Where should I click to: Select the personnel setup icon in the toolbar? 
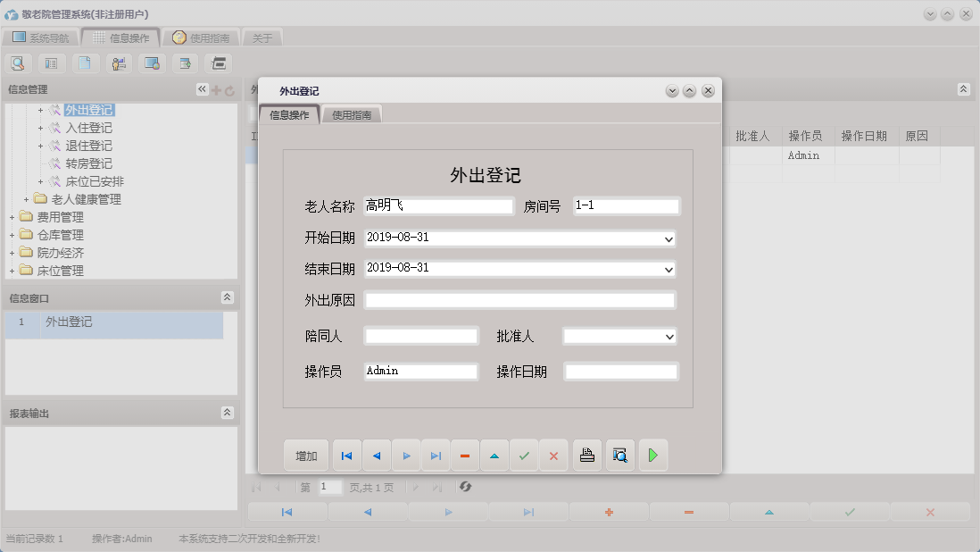pyautogui.click(x=117, y=63)
